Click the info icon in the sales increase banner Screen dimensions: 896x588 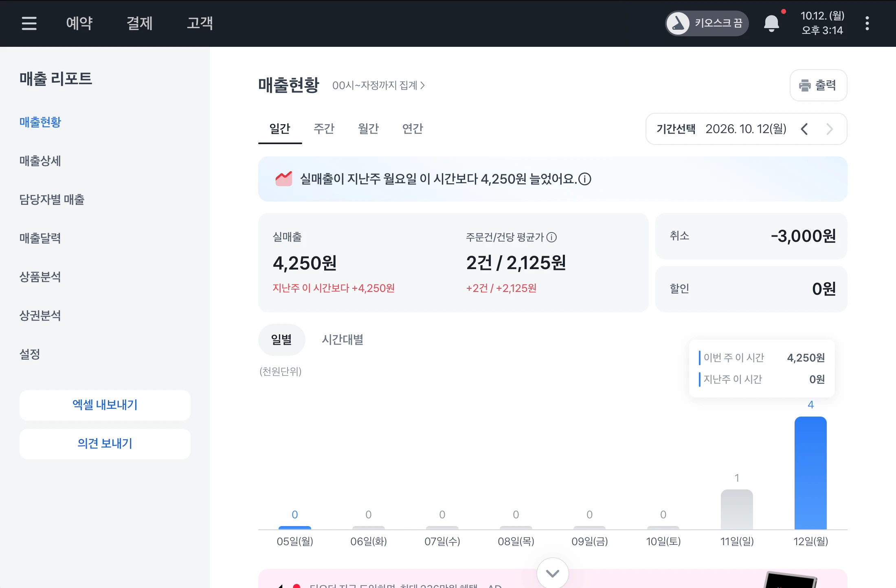click(x=585, y=179)
